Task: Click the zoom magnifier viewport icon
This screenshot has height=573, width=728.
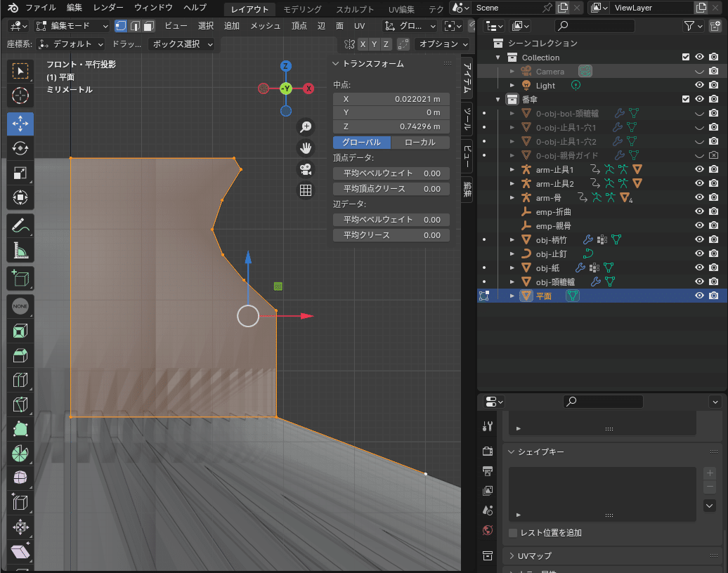Action: [306, 127]
